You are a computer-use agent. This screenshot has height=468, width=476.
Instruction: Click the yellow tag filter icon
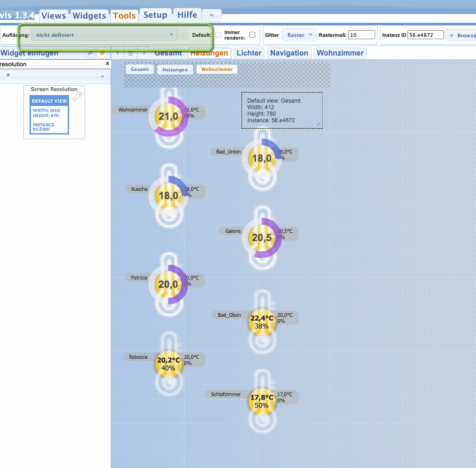(x=102, y=53)
